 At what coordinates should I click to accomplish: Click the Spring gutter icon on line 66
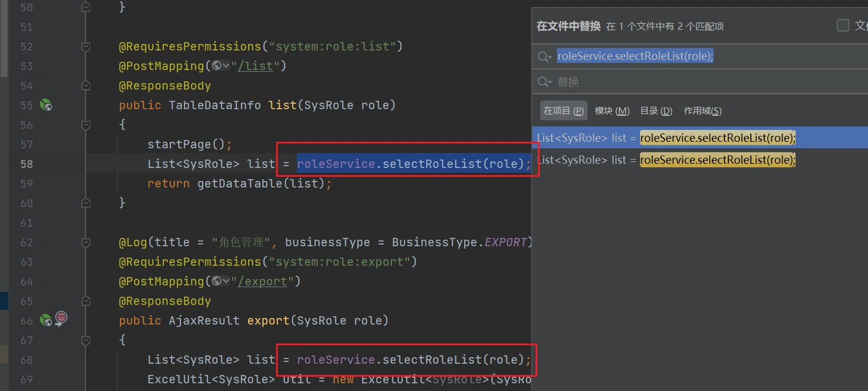46,320
